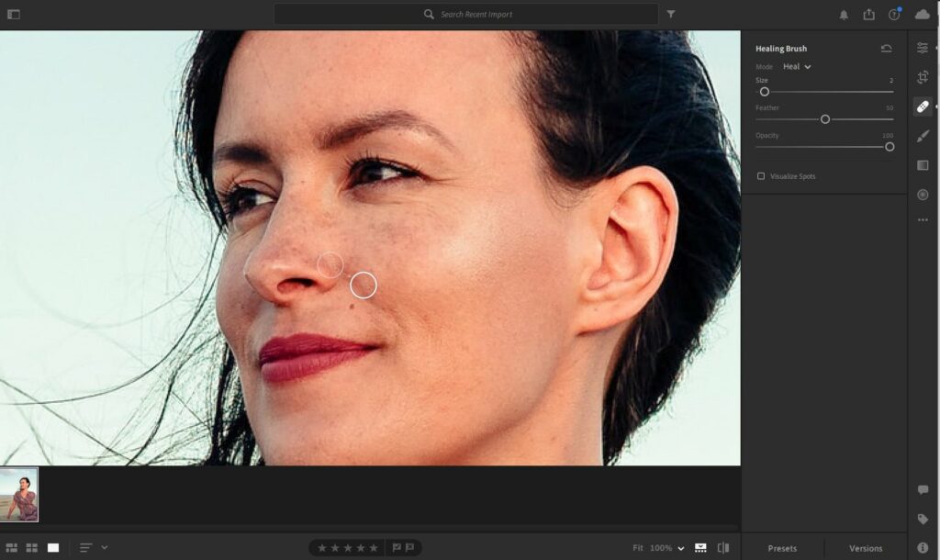Switch to detail single-photo view
The height and width of the screenshot is (560, 940).
[53, 547]
